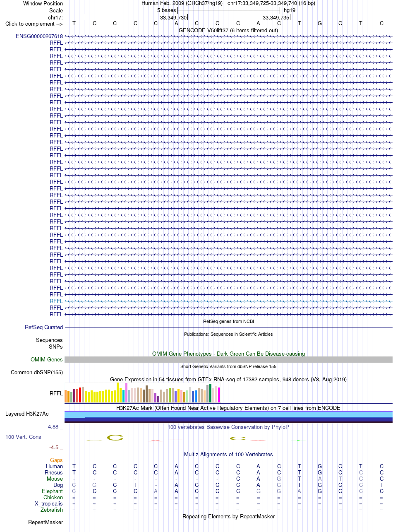Click the Chicken species row label
The image size is (393, 532).
(53, 497)
